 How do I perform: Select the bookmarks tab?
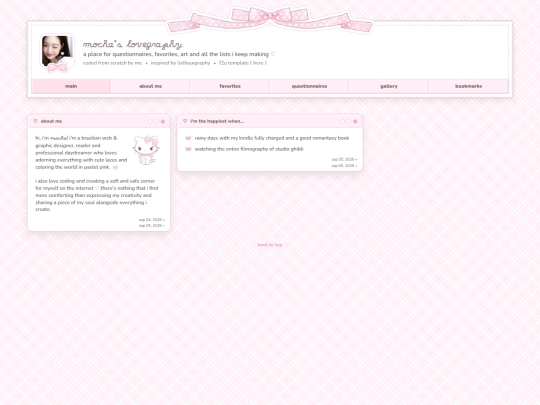[x=468, y=86]
